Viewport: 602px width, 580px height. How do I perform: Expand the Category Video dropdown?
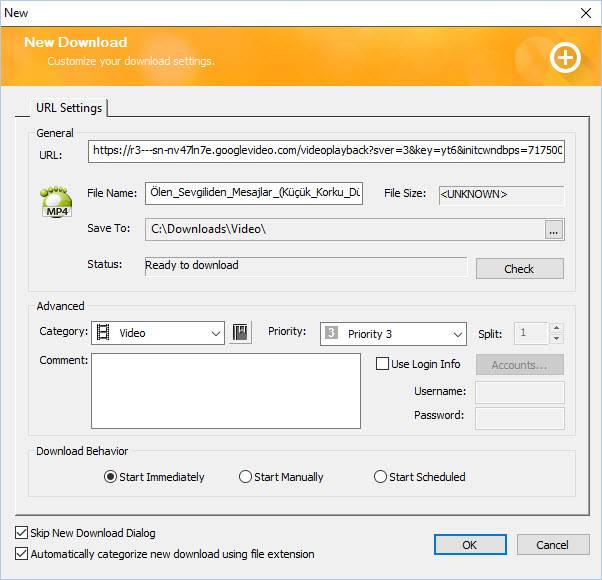[216, 334]
